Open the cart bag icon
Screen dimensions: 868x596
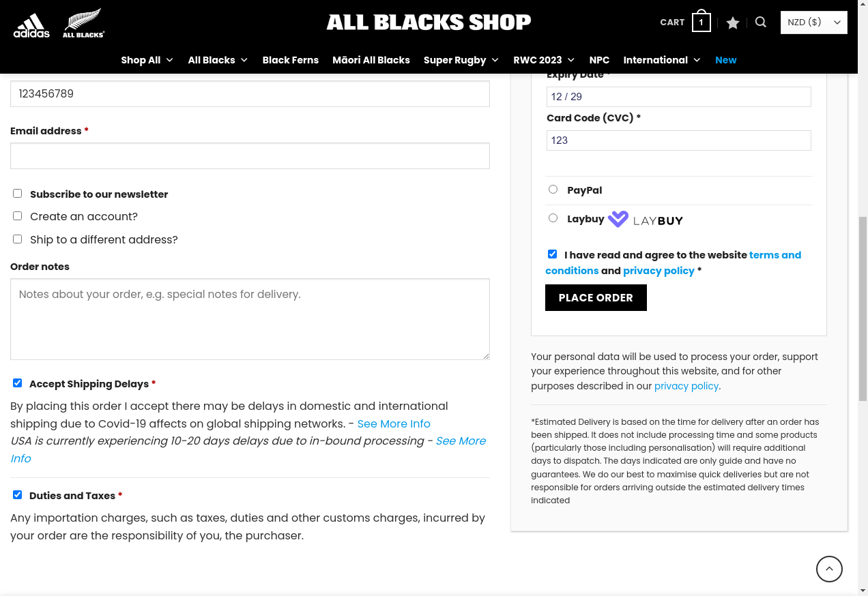click(701, 22)
